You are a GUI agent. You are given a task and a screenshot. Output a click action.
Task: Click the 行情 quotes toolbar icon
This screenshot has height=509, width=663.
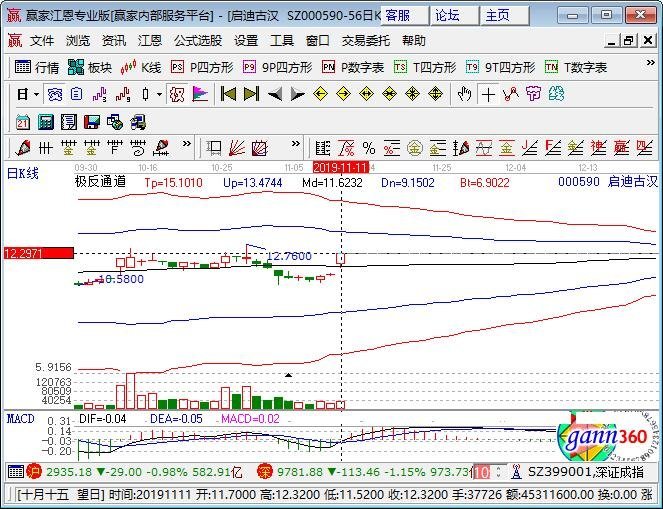coord(37,68)
